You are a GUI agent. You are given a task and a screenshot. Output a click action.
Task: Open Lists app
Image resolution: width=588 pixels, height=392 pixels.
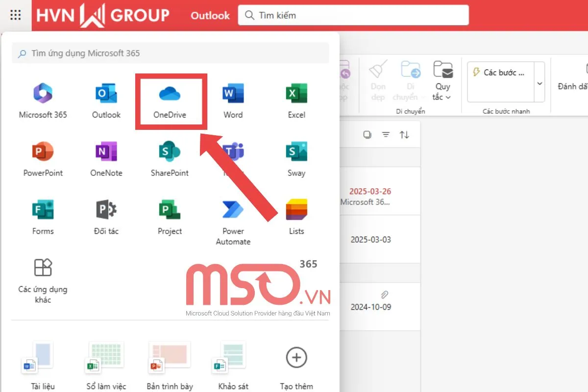tap(296, 217)
